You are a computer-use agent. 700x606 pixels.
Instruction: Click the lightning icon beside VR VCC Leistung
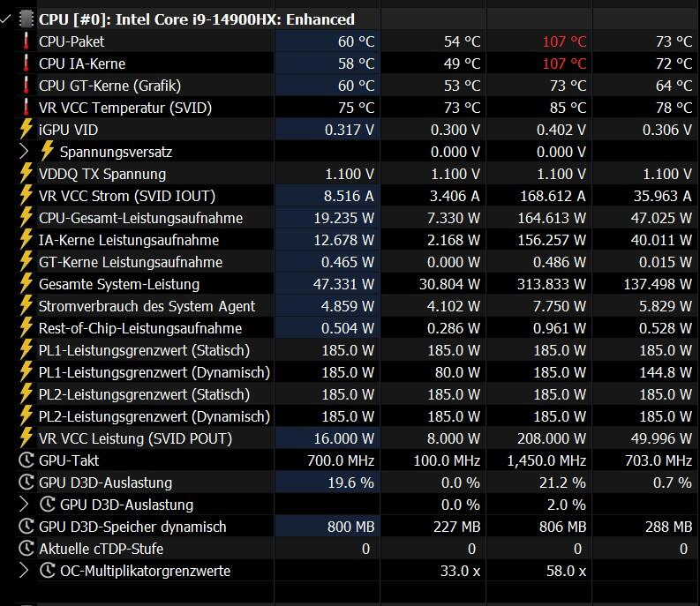tap(26, 438)
